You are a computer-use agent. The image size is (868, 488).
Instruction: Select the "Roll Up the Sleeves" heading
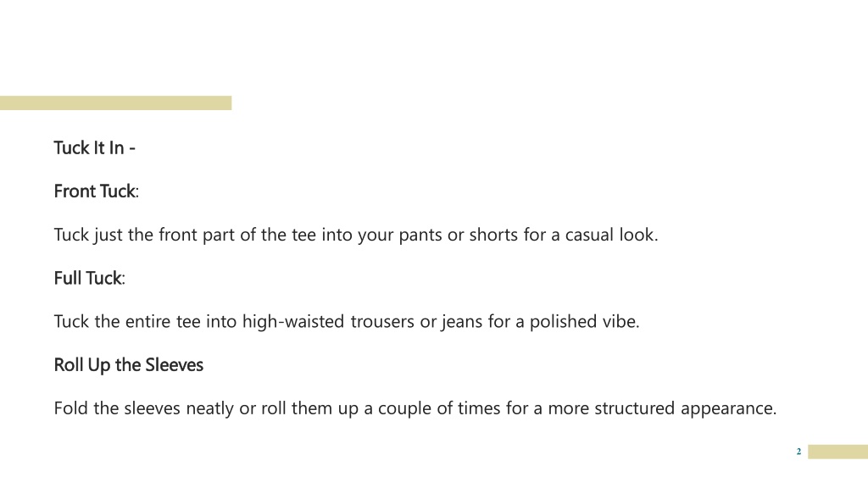[129, 365]
